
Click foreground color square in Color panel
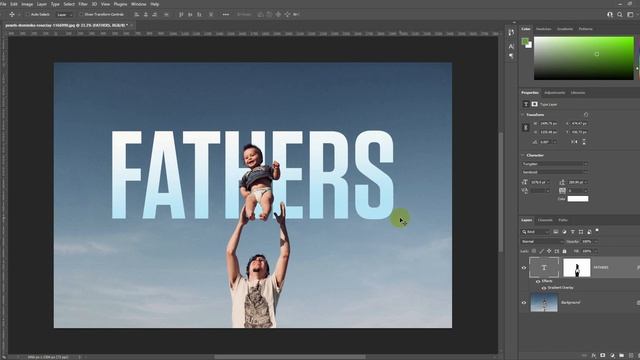[525, 41]
